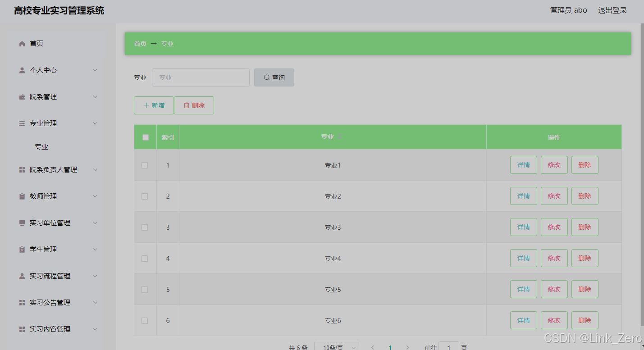Screen dimensions: 644x350
Task: Click the 专业 search input field
Action: coord(201,77)
